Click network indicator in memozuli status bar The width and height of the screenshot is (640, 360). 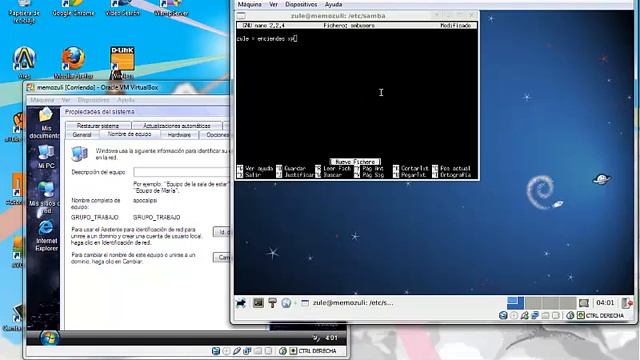(x=247, y=351)
